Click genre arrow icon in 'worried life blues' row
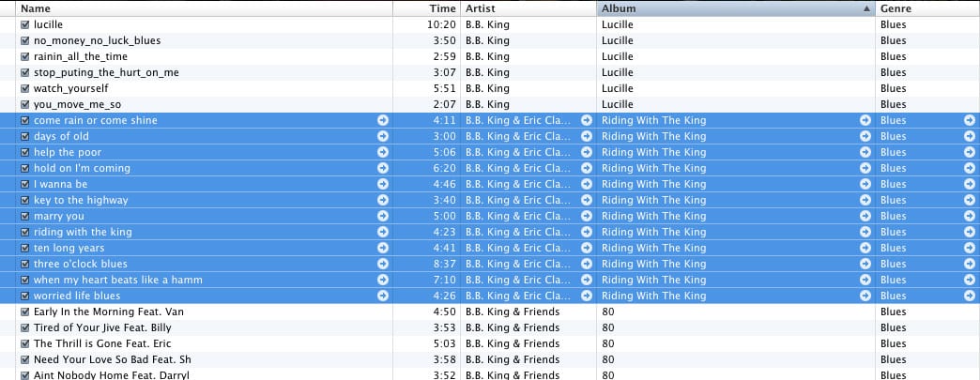This screenshot has width=980, height=380. [970, 296]
